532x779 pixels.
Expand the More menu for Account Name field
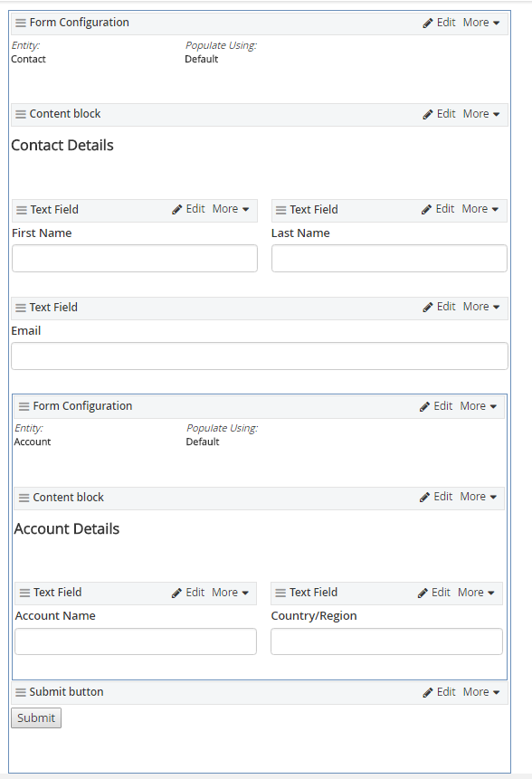[231, 593]
